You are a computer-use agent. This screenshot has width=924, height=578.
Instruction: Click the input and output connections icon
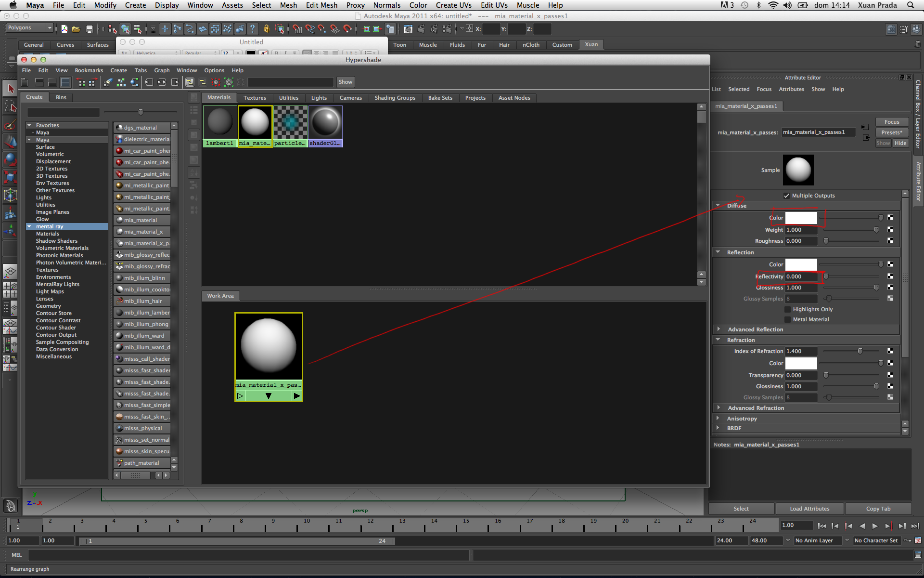click(162, 82)
